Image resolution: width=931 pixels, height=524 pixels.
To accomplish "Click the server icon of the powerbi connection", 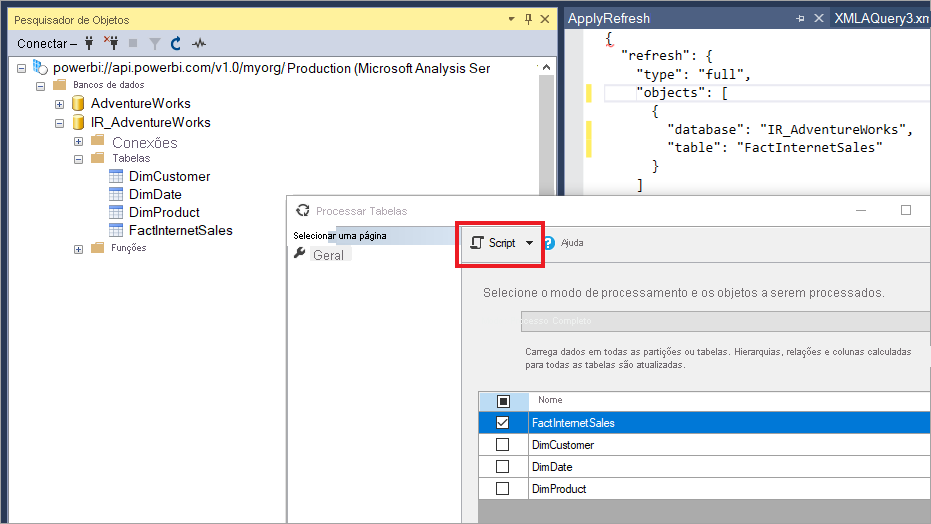I will (x=40, y=67).
